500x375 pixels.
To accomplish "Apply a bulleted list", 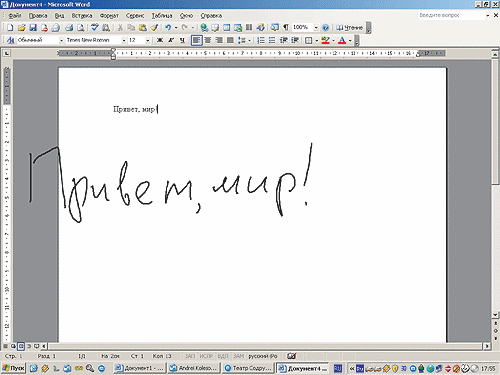I will point(272,40).
